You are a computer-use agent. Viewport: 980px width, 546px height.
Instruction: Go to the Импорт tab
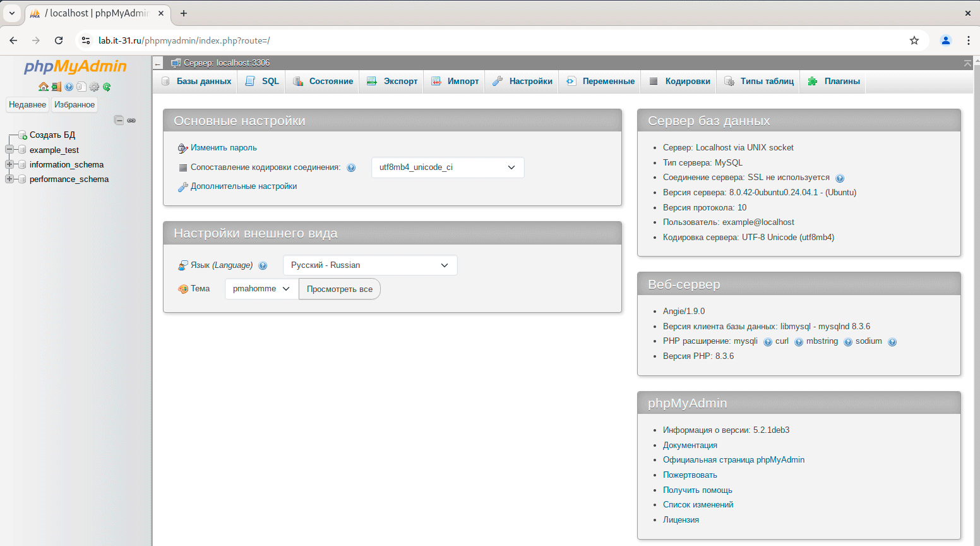(x=455, y=82)
